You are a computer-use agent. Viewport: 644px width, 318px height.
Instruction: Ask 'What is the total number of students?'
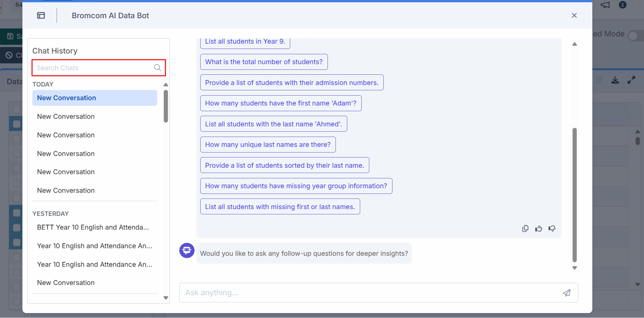(x=264, y=62)
